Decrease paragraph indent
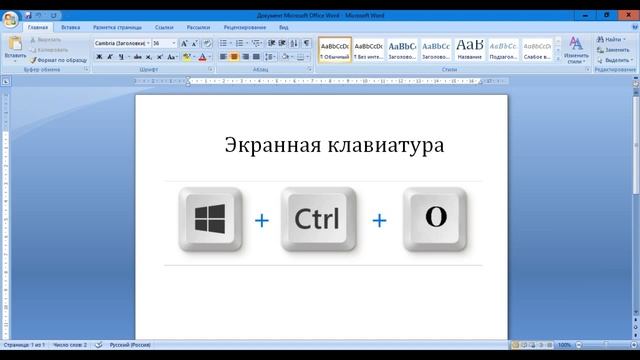640x360 pixels. point(271,43)
